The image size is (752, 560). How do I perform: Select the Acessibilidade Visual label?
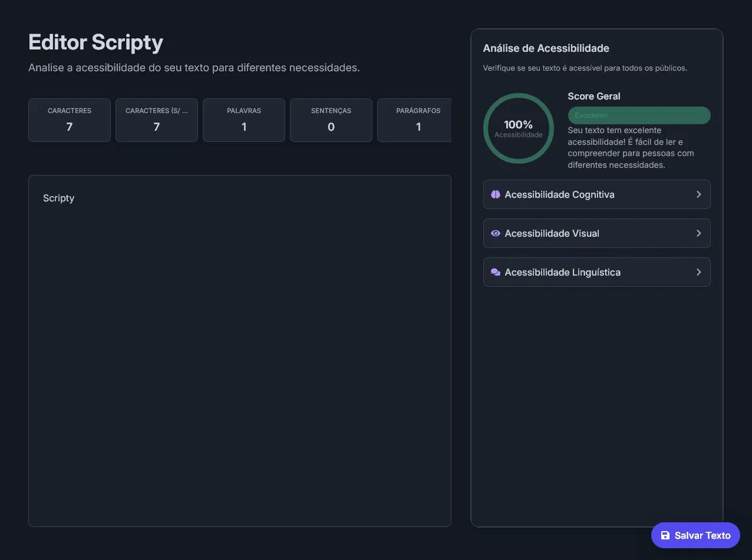(x=552, y=233)
